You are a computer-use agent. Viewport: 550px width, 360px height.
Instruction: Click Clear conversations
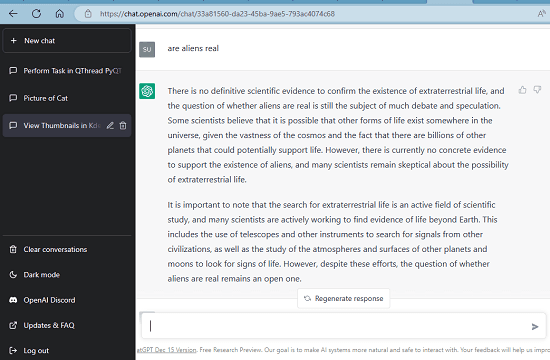click(67, 249)
